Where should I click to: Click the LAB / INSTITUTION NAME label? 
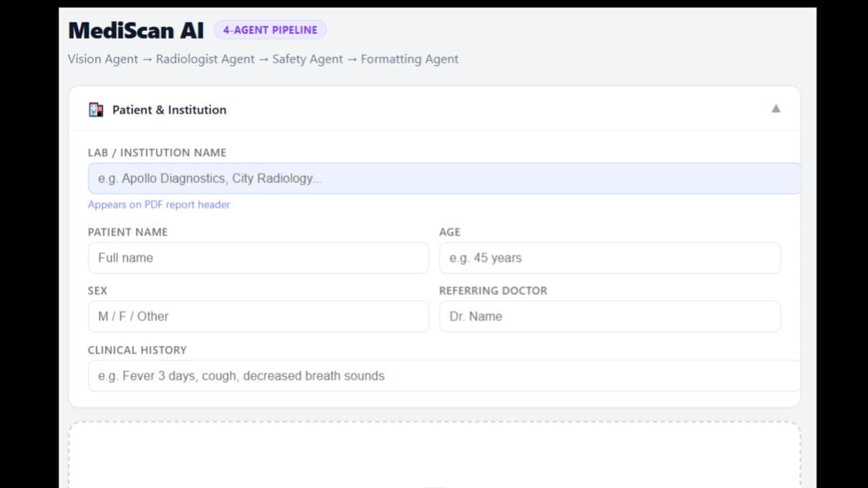pyautogui.click(x=158, y=153)
